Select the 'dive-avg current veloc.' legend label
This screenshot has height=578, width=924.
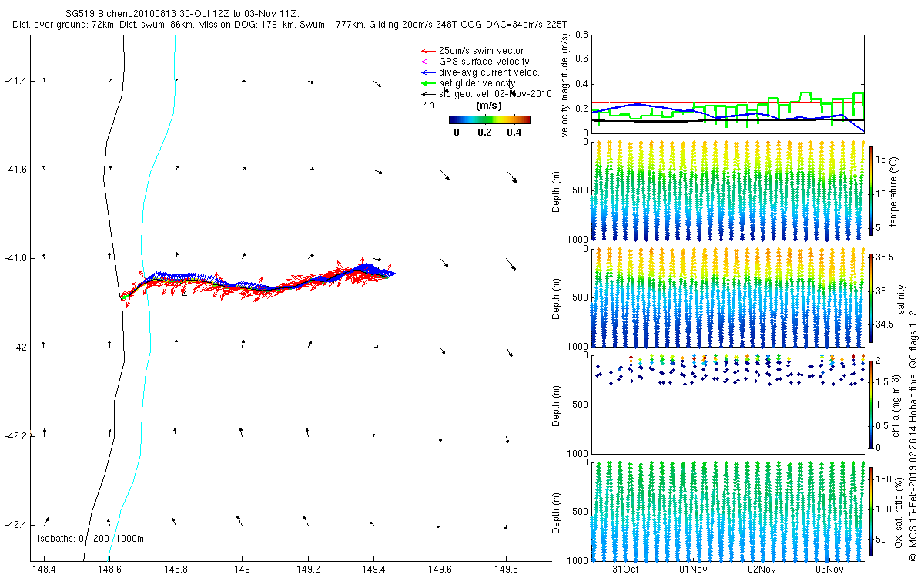[489, 72]
